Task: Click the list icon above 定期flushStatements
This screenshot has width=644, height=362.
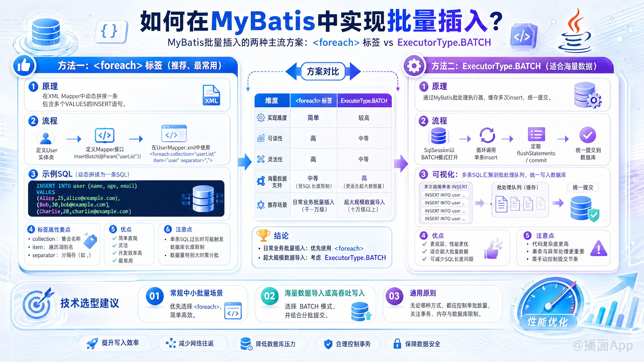Action: tap(536, 134)
